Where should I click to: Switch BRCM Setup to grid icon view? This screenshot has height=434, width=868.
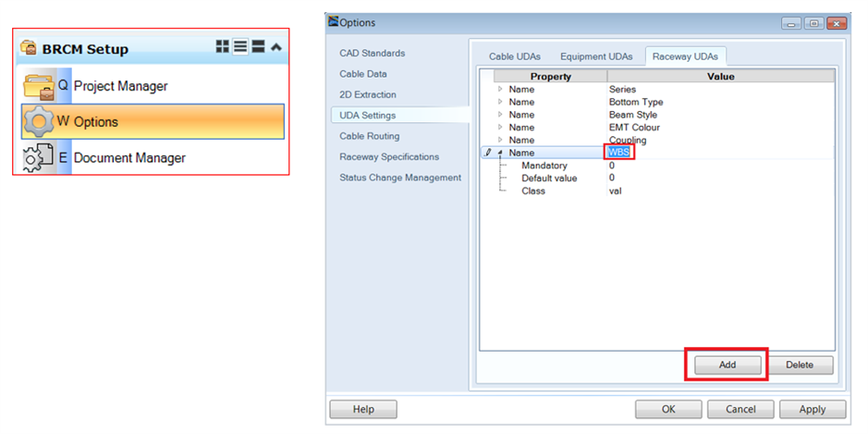222,47
